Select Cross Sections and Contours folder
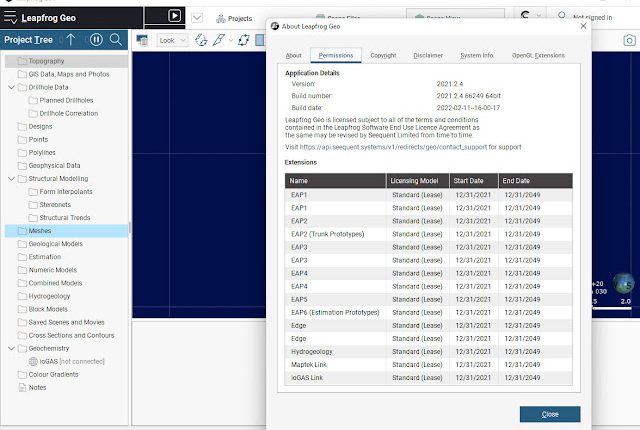The height and width of the screenshot is (430, 640). click(66, 335)
